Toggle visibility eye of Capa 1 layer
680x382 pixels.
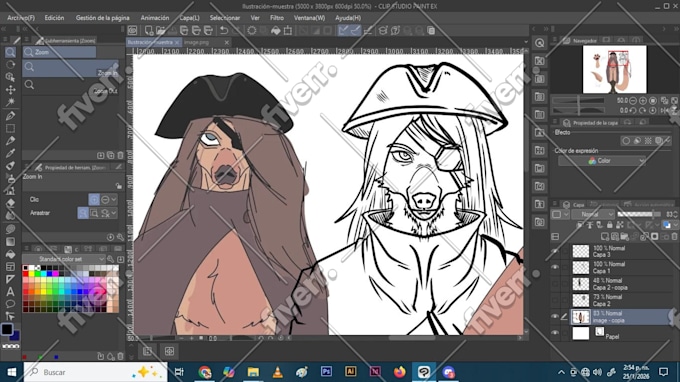pos(555,267)
